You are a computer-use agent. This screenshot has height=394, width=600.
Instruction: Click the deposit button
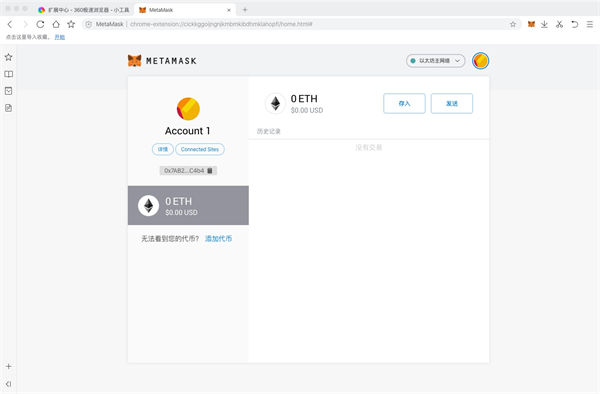pos(404,103)
